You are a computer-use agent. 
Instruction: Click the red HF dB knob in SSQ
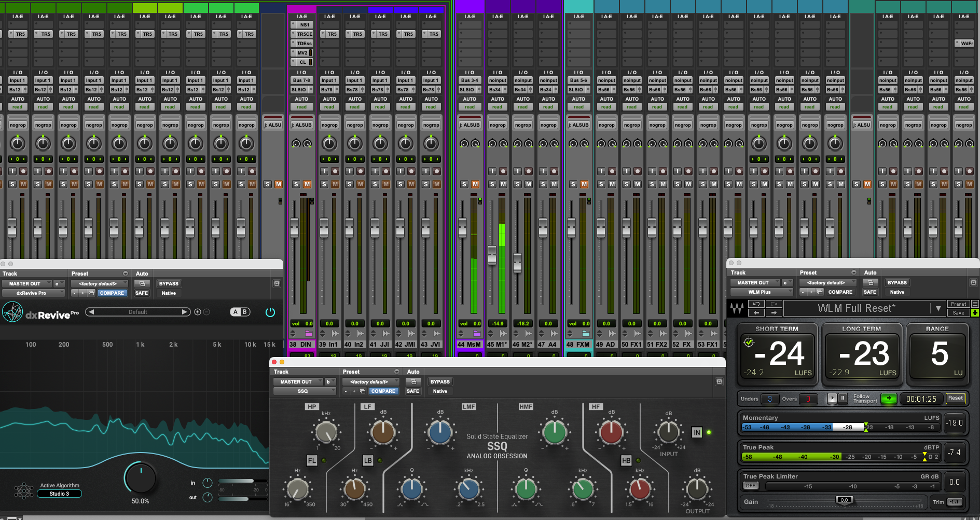(611, 432)
